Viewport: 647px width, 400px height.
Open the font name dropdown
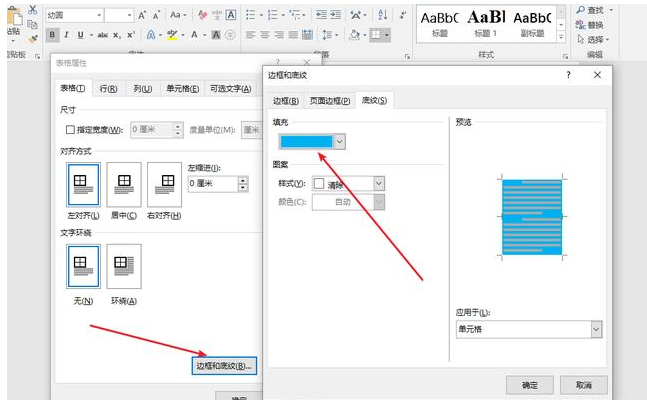coord(99,15)
